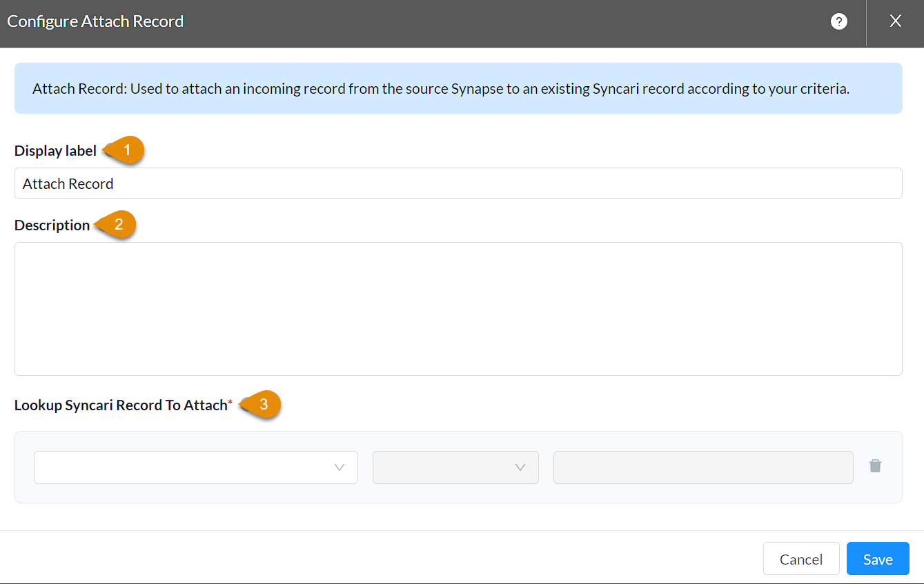Open the second operator dropdown
This screenshot has height=584, width=924.
tap(455, 467)
